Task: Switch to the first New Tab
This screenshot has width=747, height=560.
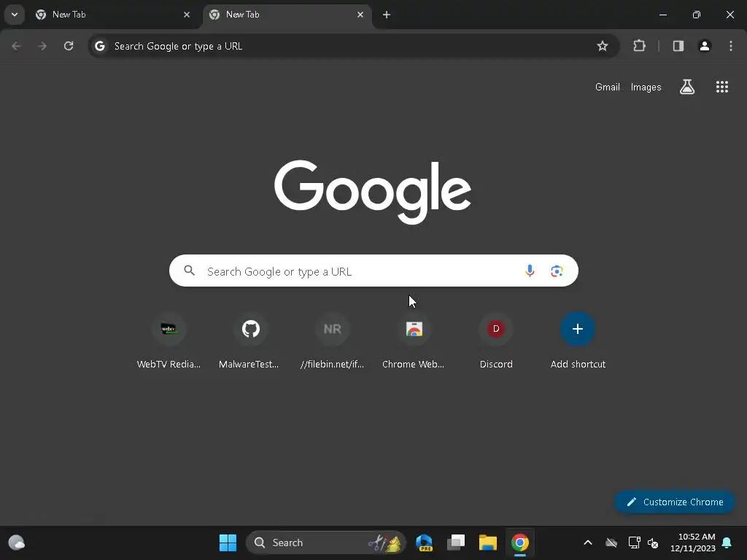Action: click(113, 15)
